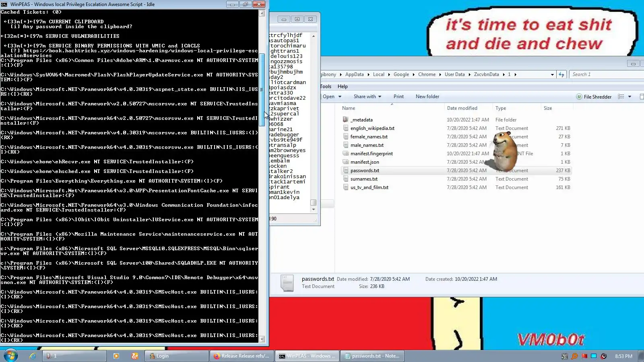
Task: Expand the breadcrumb arrow after User Data
Action: pyautogui.click(x=469, y=74)
